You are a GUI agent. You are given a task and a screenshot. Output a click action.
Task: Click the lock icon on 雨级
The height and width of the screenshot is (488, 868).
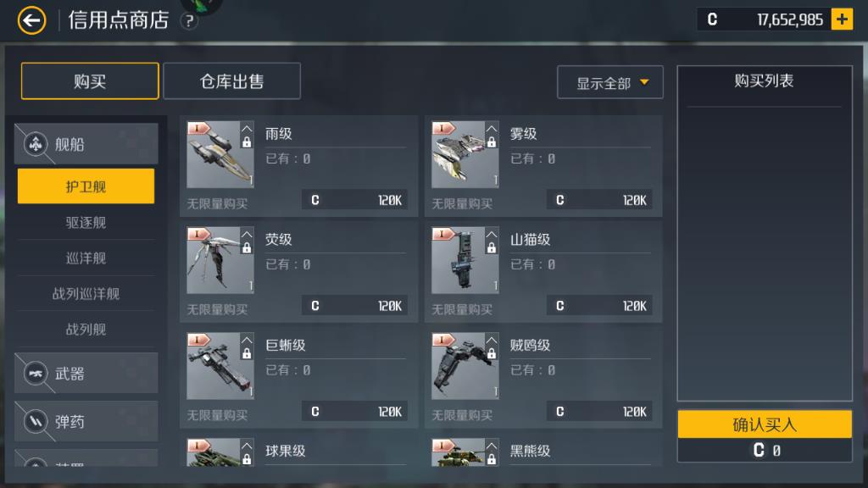click(x=247, y=142)
